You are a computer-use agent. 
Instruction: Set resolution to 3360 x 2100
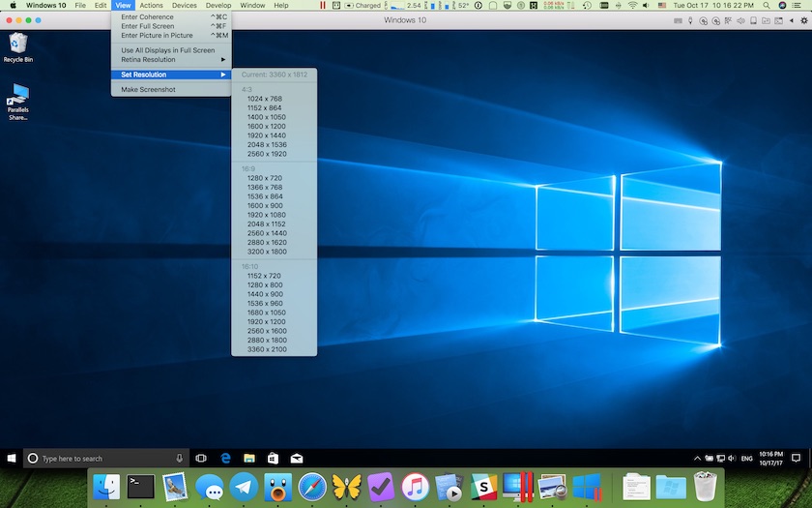pyautogui.click(x=274, y=349)
